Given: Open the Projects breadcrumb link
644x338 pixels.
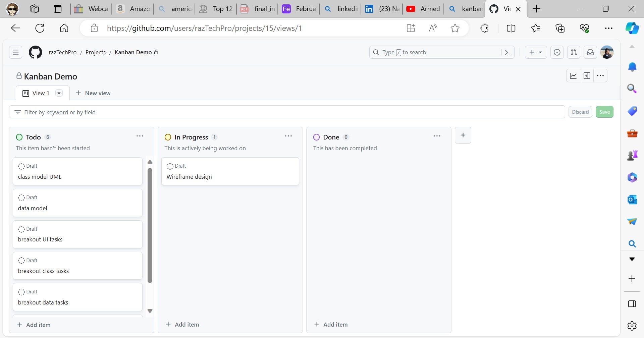Looking at the screenshot, I should [x=95, y=52].
